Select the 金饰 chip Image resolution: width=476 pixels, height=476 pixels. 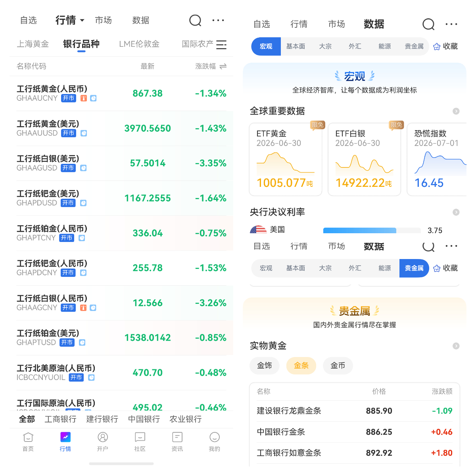click(x=265, y=365)
